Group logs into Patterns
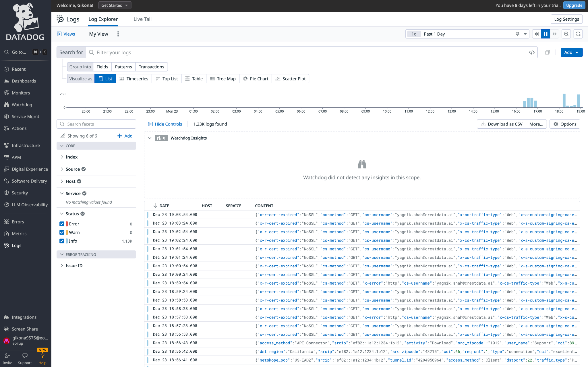Image resolution: width=588 pixels, height=367 pixels. click(123, 67)
